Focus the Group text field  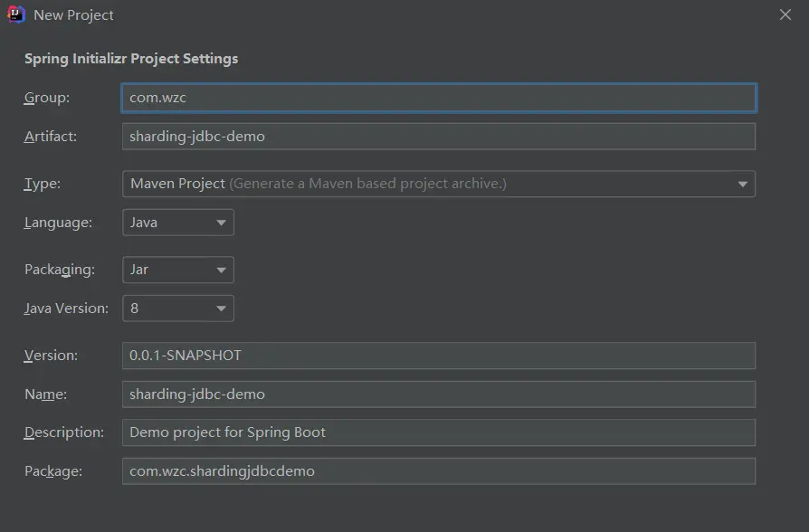click(438, 98)
